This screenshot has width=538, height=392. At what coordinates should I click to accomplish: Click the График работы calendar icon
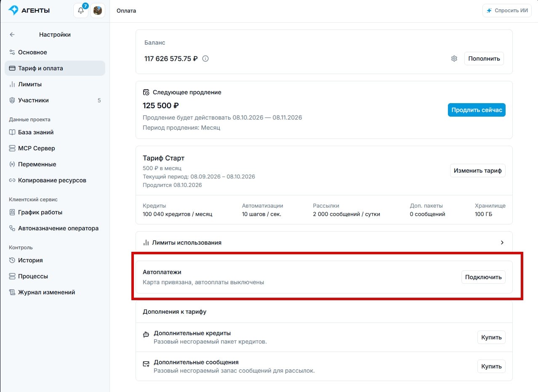click(12, 212)
